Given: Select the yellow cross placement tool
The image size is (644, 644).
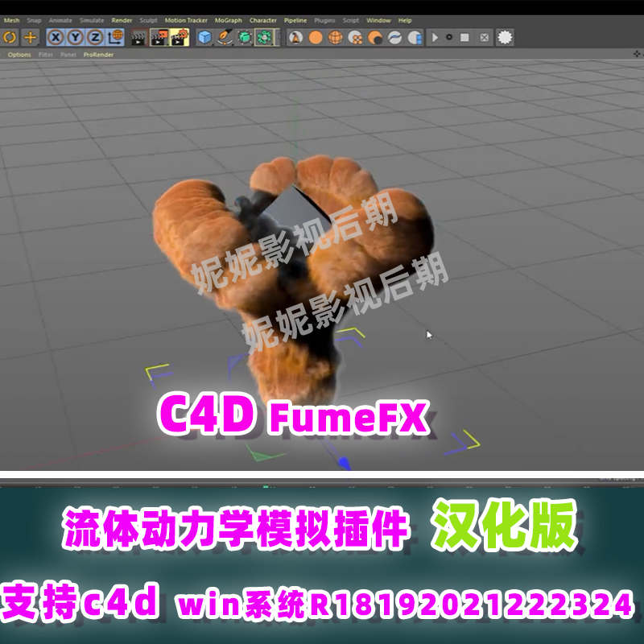Looking at the screenshot, I should (30, 37).
